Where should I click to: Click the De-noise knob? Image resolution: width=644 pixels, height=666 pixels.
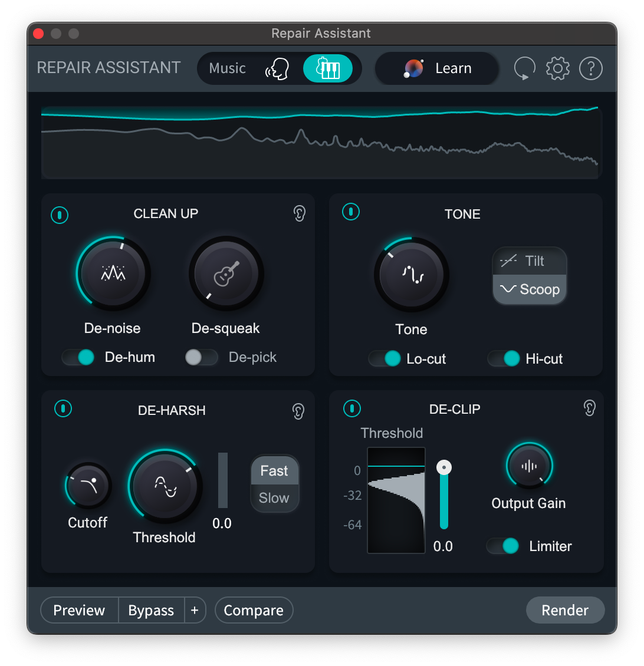coord(112,273)
